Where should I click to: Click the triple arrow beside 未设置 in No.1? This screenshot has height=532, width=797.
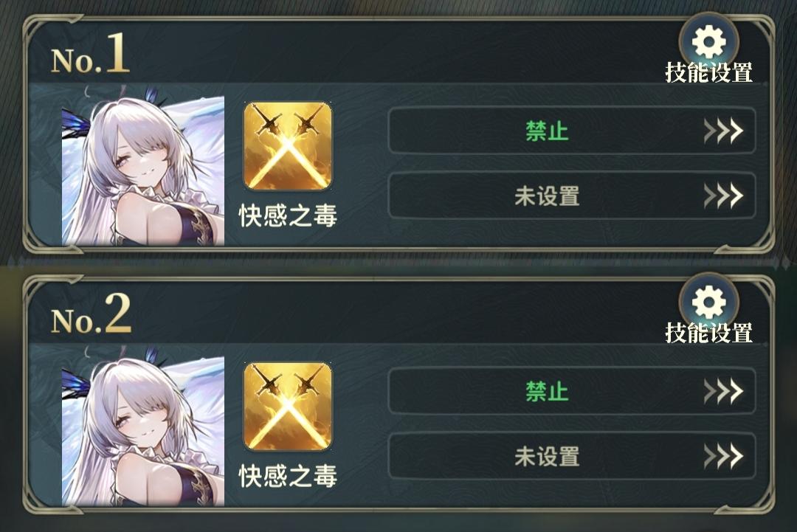723,196
